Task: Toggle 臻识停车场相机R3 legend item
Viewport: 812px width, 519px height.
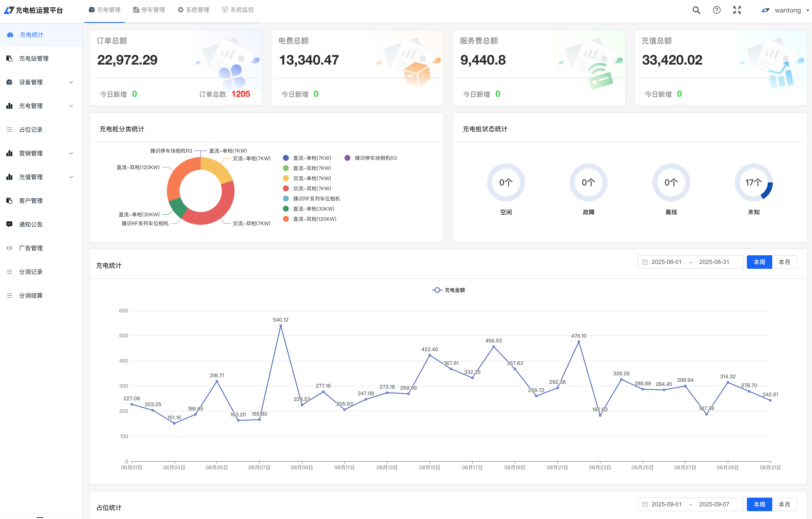Action: tap(371, 158)
